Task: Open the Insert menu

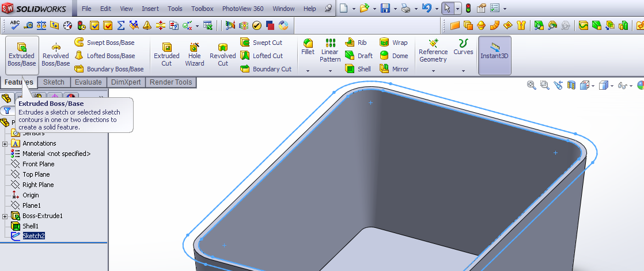Action: click(150, 8)
